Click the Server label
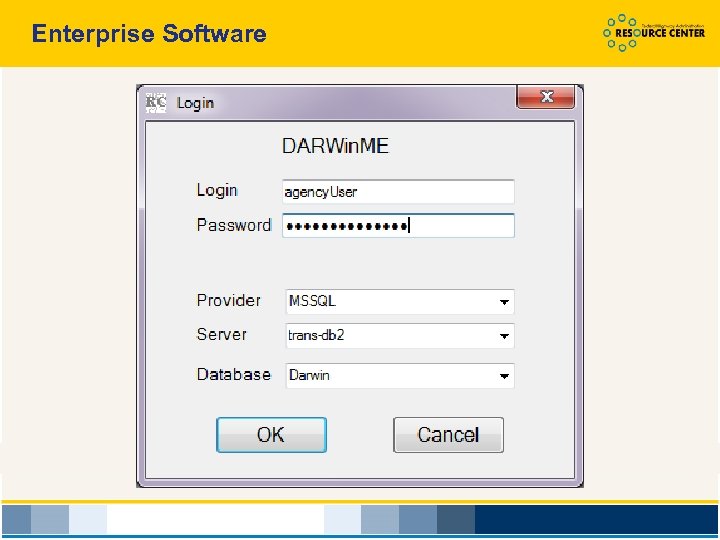This screenshot has width=720, height=540. 221,334
